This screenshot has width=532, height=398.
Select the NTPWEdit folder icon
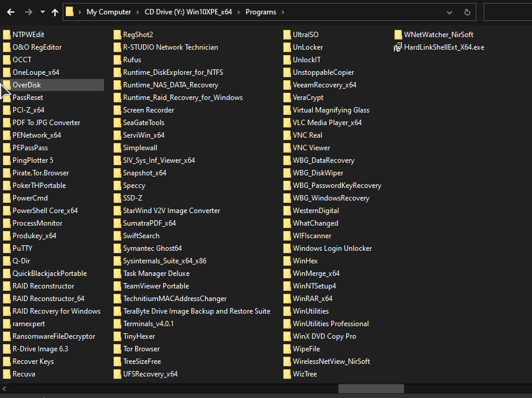(7, 35)
